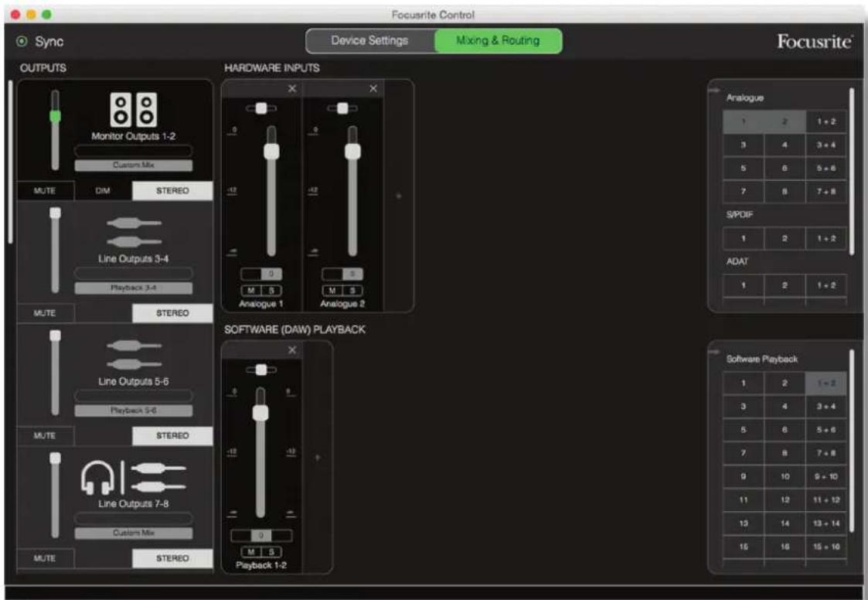Viewport: 868px width, 600px height.
Task: Open Playback 3-4 source dropdown
Action: point(134,288)
